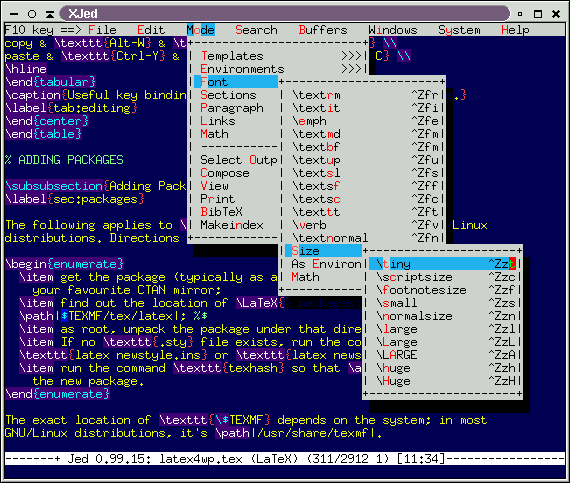Click the small square icon in title bar
The image size is (570, 483).
click(520, 14)
